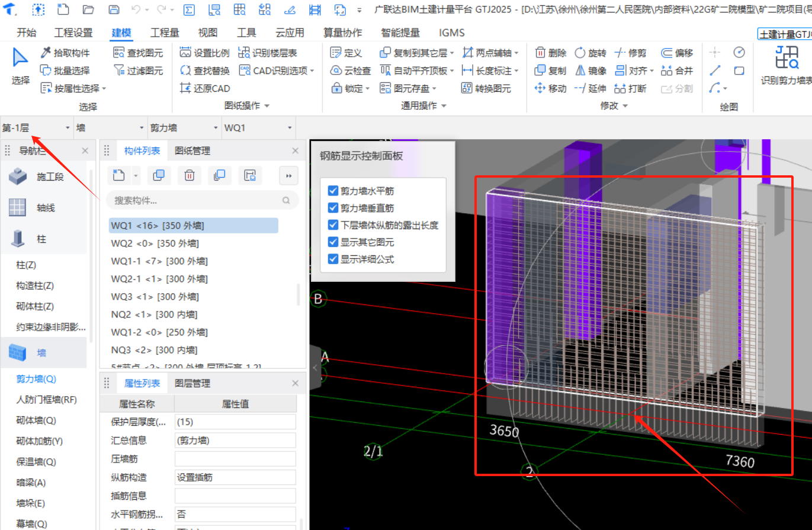Open the WQ1 component dropdown
Viewport: 812px width, 530px height.
pos(259,127)
